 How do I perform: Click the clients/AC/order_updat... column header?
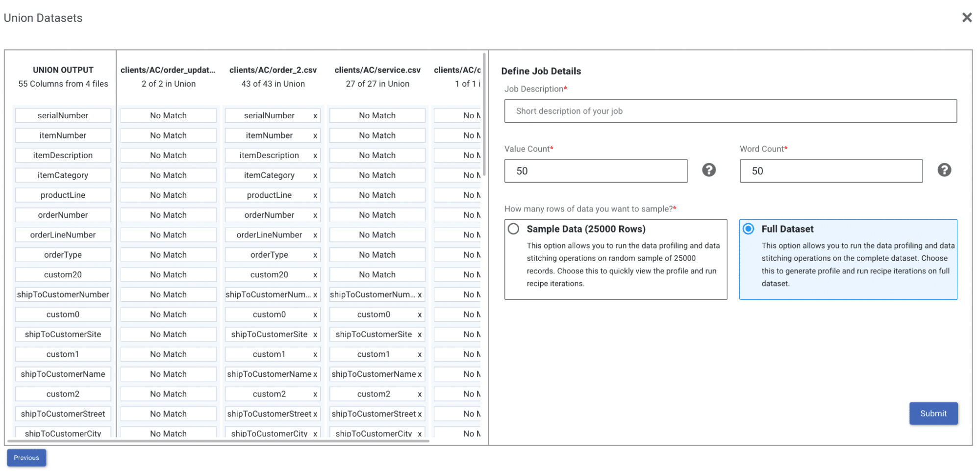coord(168,70)
